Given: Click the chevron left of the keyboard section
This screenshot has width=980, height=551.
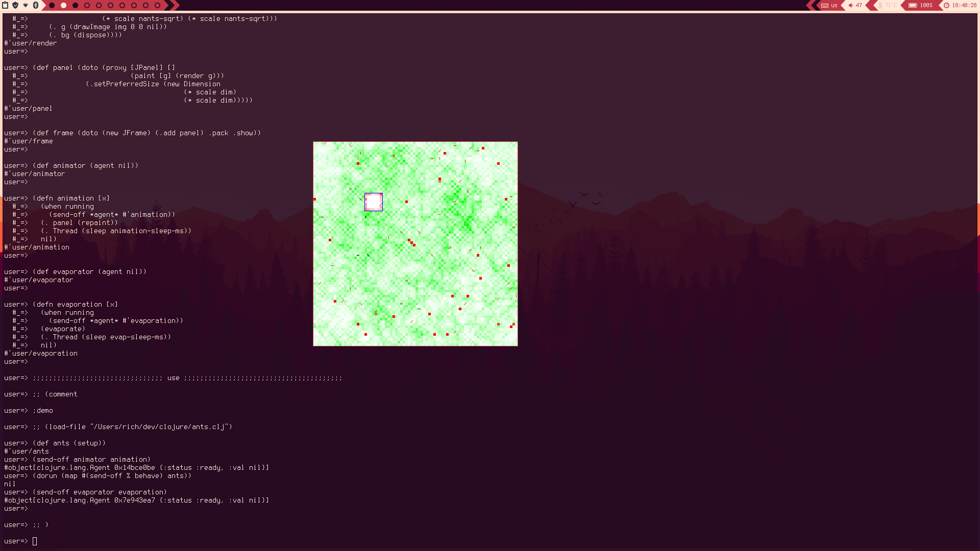Looking at the screenshot, I should (x=815, y=5).
